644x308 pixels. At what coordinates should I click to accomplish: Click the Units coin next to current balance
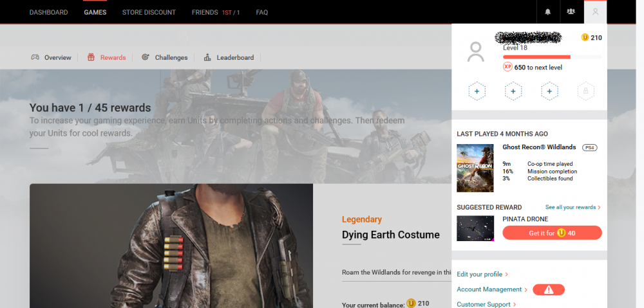(x=411, y=303)
